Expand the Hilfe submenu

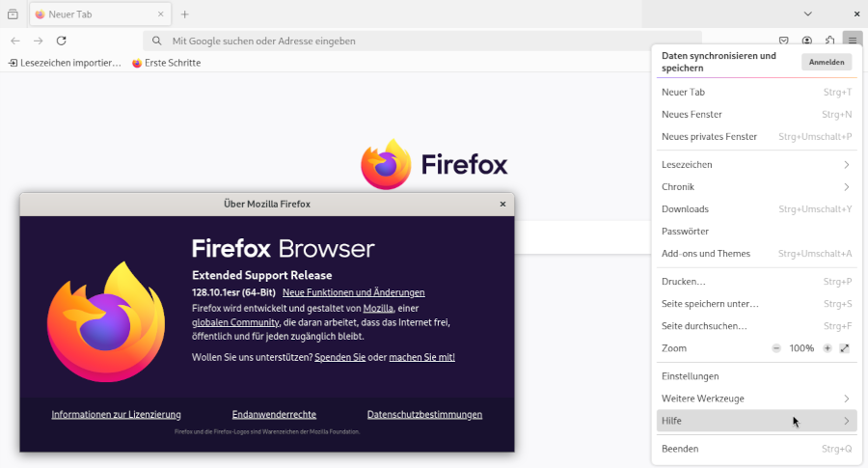pyautogui.click(x=757, y=421)
